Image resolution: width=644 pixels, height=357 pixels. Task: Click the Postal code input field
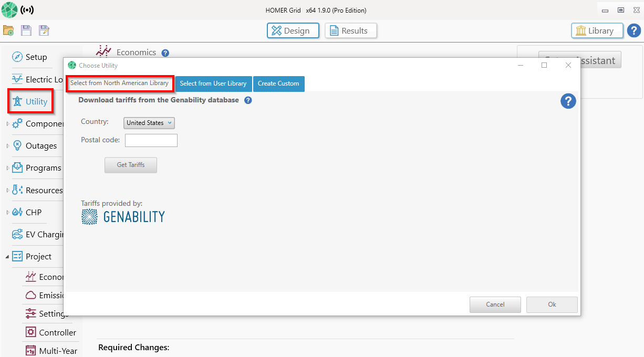coord(151,140)
